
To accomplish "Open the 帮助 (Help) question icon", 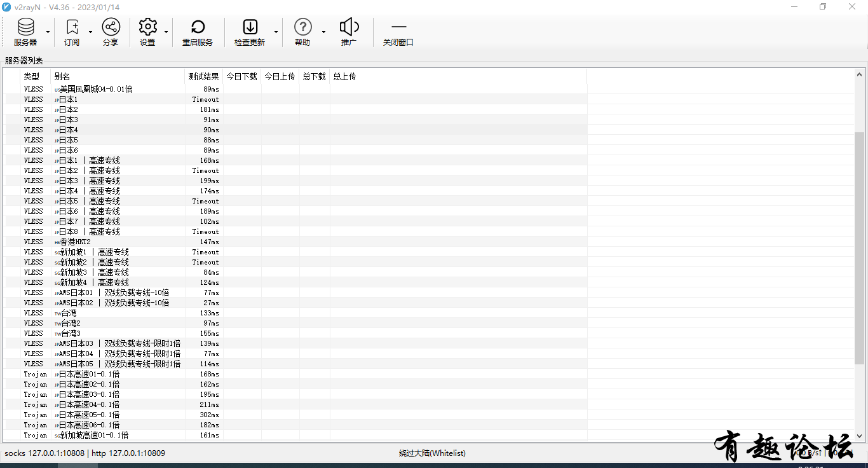I will point(302,32).
